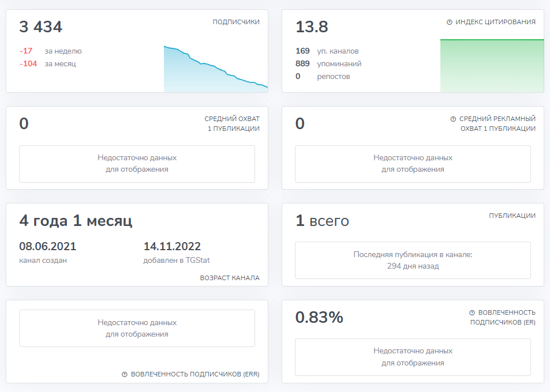Click help icon beside ВОВЛЕЧЕННОСТЬ ПОДПИСЧИКОВ (ER)
The image size is (550, 392).
[472, 312]
